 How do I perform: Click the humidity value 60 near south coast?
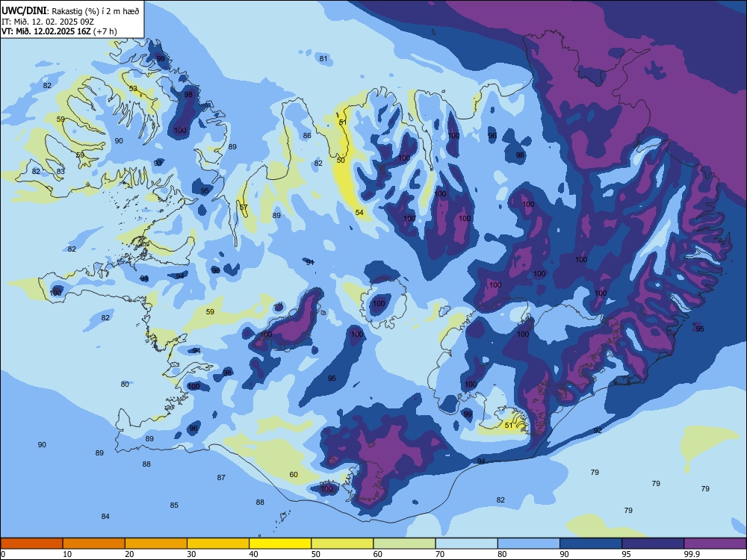point(294,474)
